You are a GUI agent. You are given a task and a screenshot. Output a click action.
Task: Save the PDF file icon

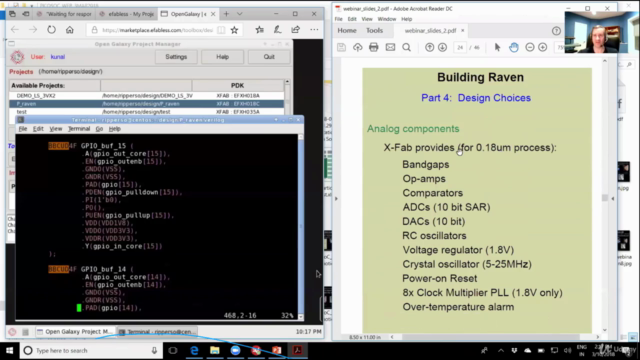pyautogui.click(x=342, y=47)
